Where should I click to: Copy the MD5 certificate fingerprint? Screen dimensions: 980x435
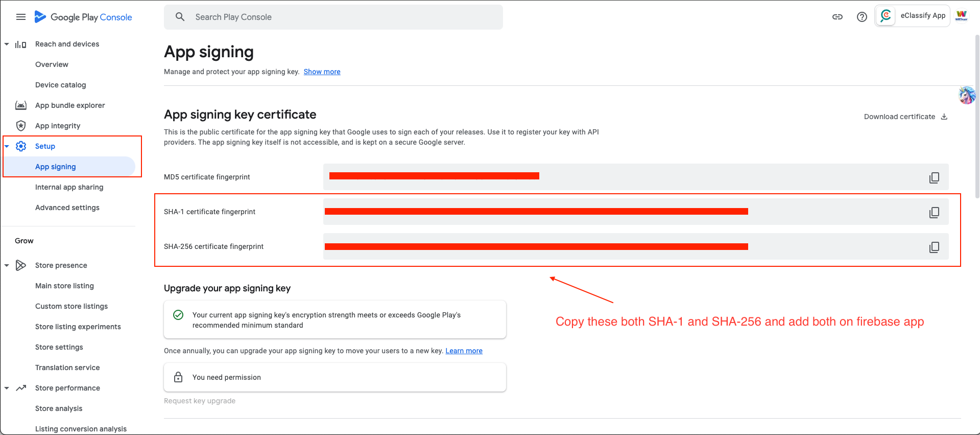(x=934, y=177)
